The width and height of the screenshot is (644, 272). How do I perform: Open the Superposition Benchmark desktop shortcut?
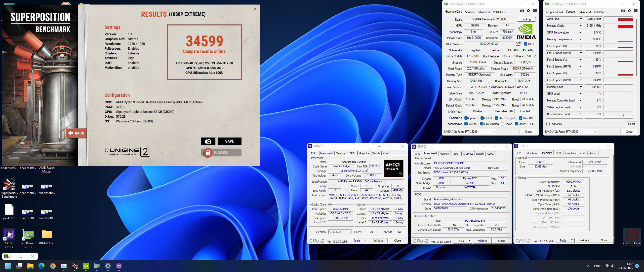[9, 188]
